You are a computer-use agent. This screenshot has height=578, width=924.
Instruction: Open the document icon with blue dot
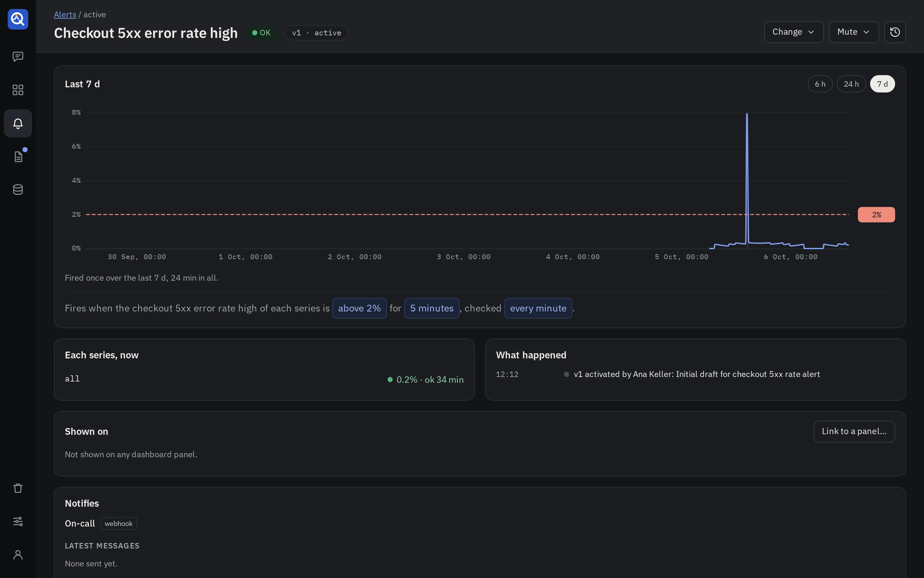[x=18, y=156]
